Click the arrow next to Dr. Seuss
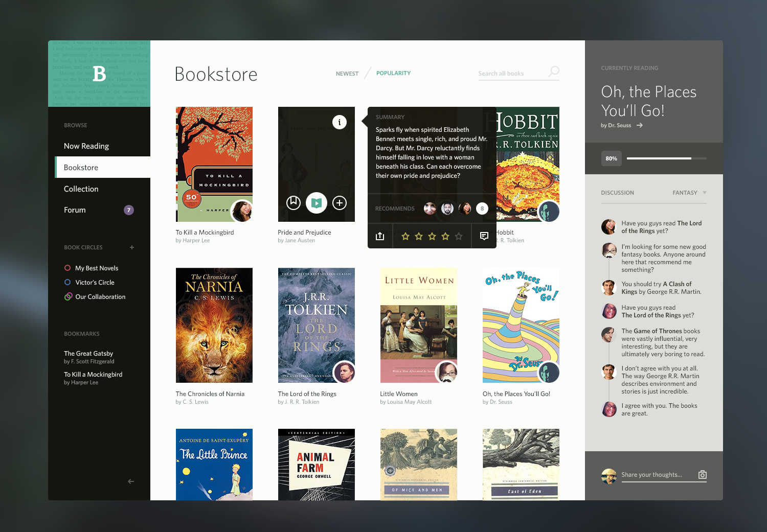The width and height of the screenshot is (767, 532). 640,125
